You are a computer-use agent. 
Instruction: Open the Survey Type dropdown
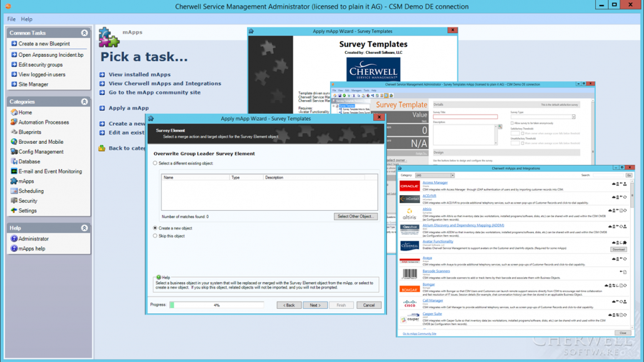click(574, 117)
